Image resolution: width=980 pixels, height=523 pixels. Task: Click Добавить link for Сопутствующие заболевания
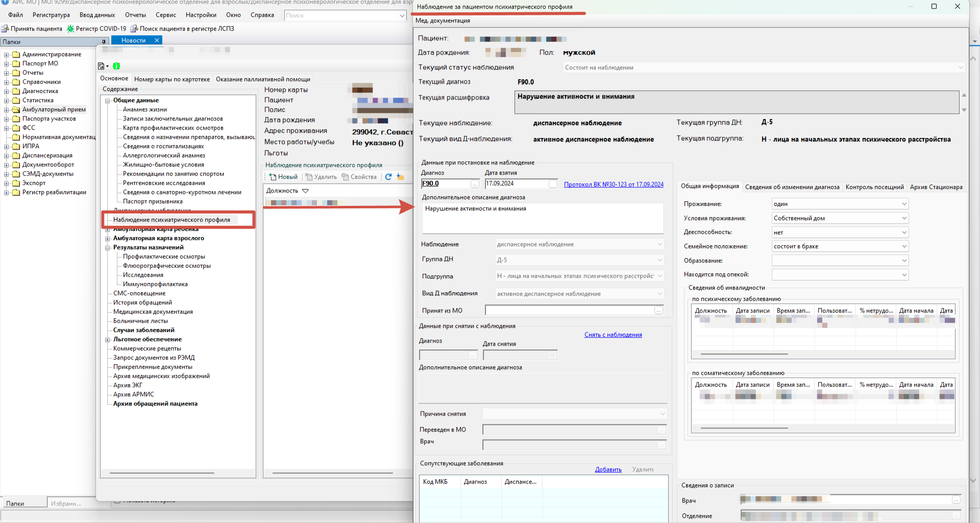[x=608, y=469]
